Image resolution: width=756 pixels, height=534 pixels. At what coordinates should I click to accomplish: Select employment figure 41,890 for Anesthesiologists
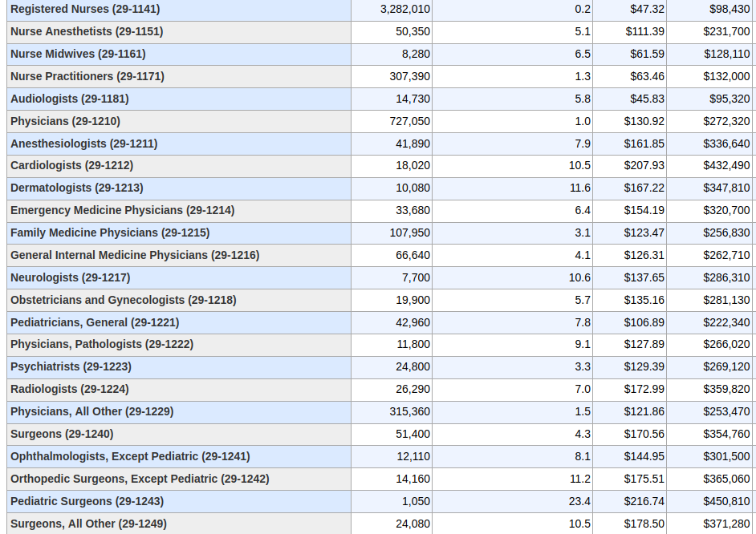pos(413,144)
